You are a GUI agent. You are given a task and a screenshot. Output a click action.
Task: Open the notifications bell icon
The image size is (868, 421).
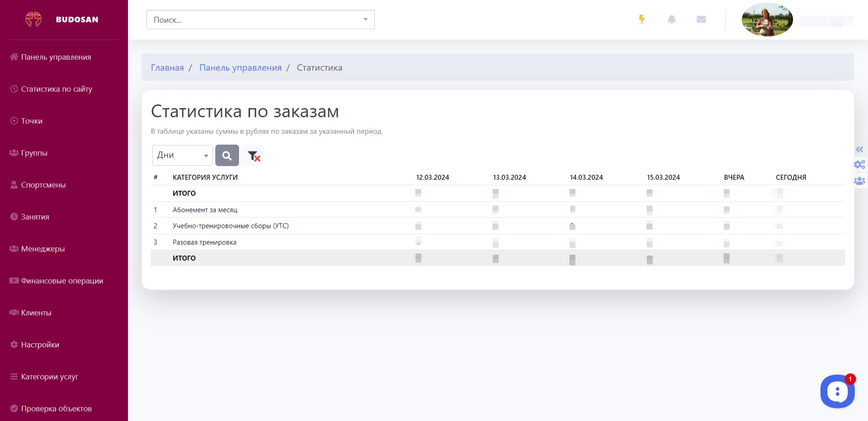point(671,19)
